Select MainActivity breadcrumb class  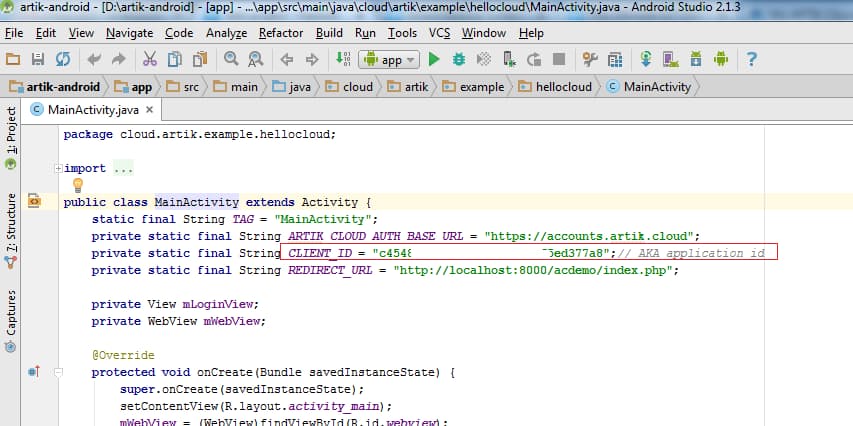(648, 87)
